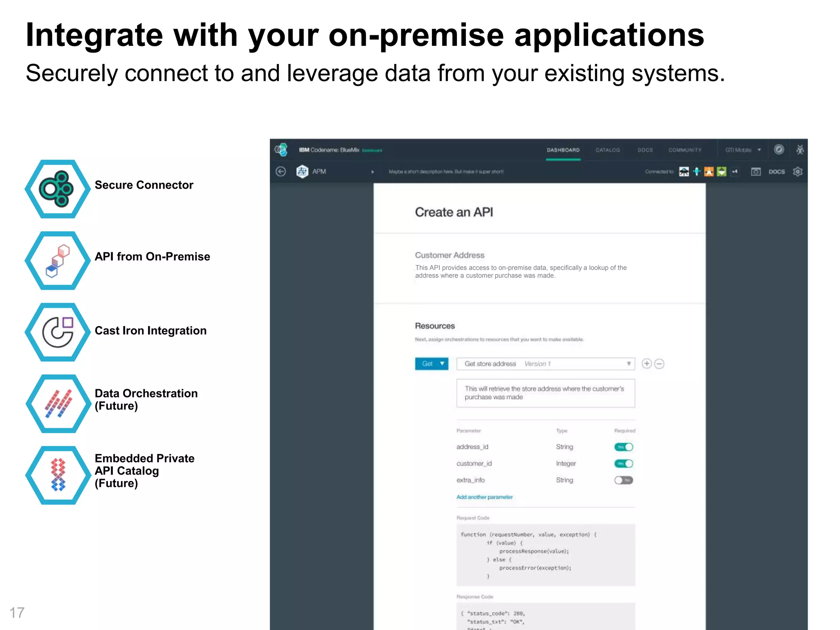Click the String type for extra_info
The width and height of the screenshot is (840, 630).
pos(564,480)
